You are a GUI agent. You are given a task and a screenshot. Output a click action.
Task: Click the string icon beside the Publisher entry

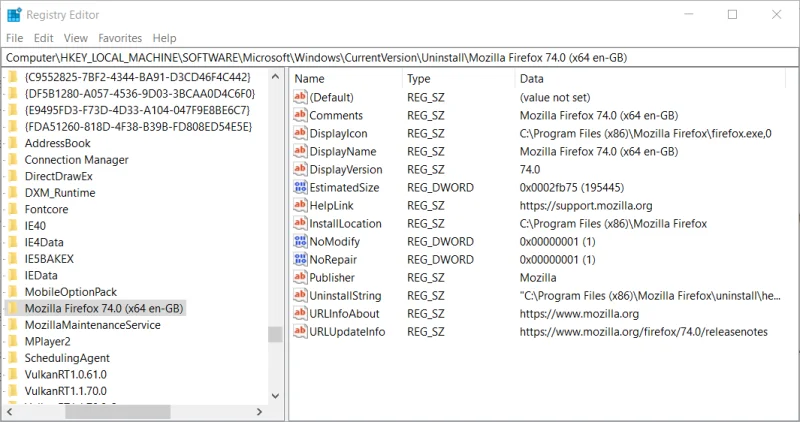coord(300,278)
